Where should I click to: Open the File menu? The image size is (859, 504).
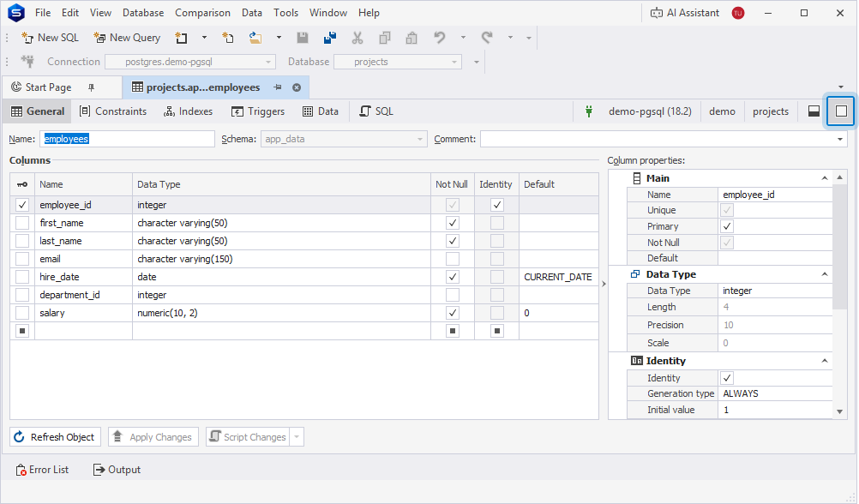(43, 13)
